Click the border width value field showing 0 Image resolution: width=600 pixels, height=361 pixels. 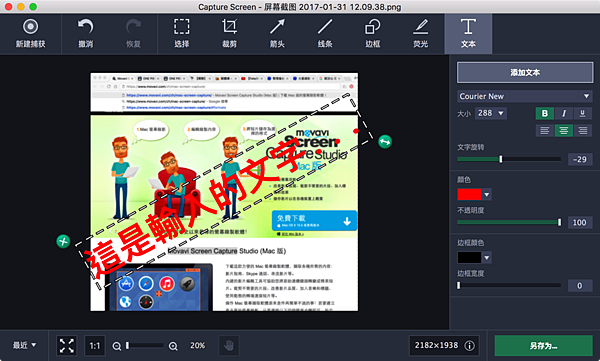pos(580,286)
